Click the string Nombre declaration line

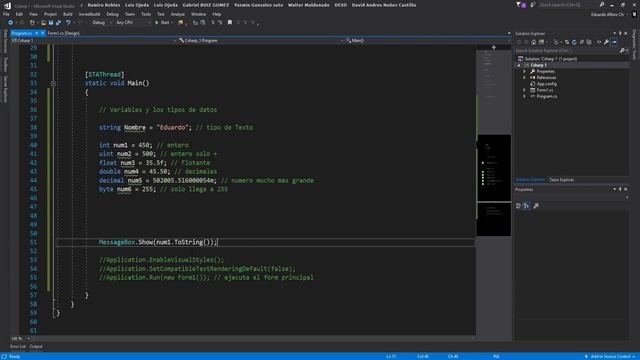(176, 127)
